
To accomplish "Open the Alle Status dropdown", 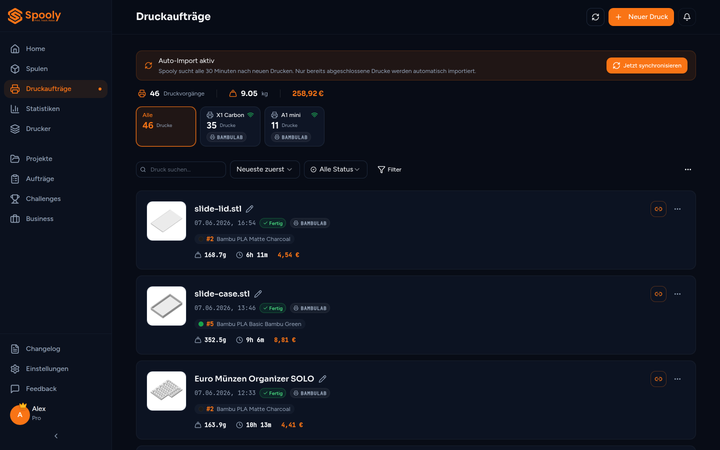I will click(336, 169).
